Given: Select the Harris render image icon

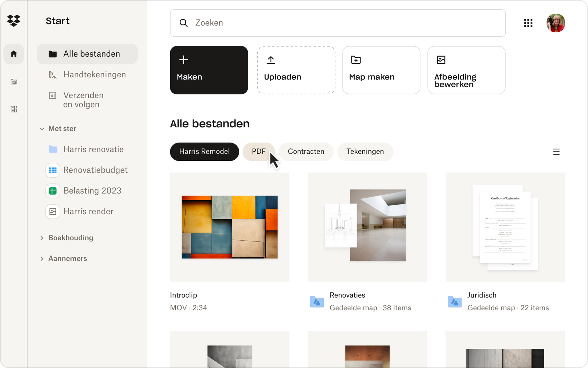Looking at the screenshot, I should pos(53,211).
